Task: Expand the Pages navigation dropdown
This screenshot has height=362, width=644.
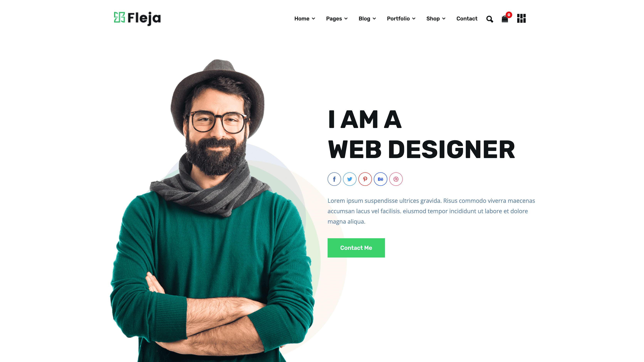Action: point(337,19)
